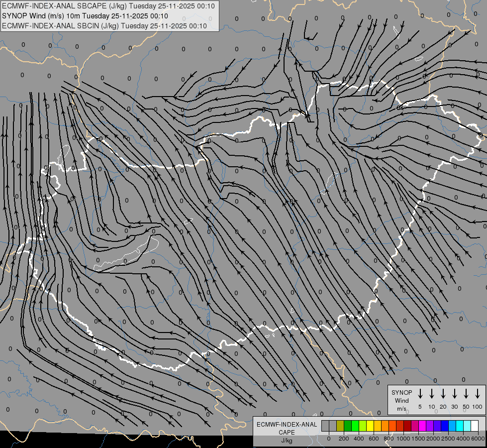Click the 2500 value on CAPE scale
This screenshot has height=448, width=487.
click(x=448, y=439)
